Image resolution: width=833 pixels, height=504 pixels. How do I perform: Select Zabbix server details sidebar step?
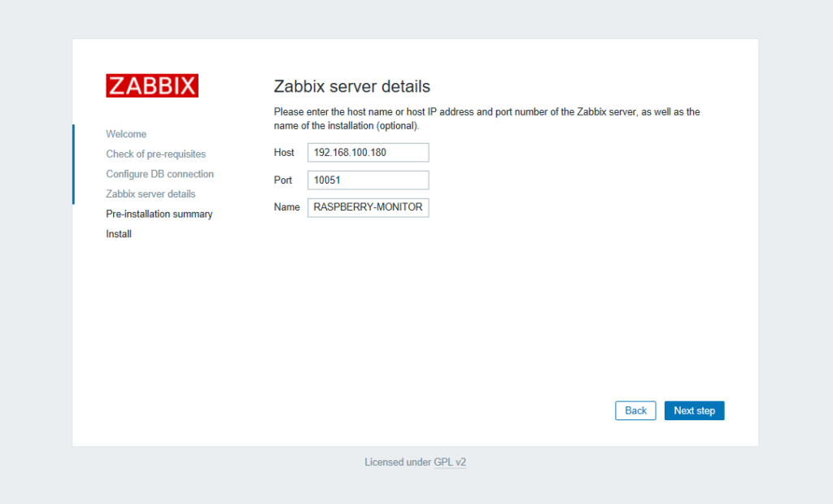point(150,194)
